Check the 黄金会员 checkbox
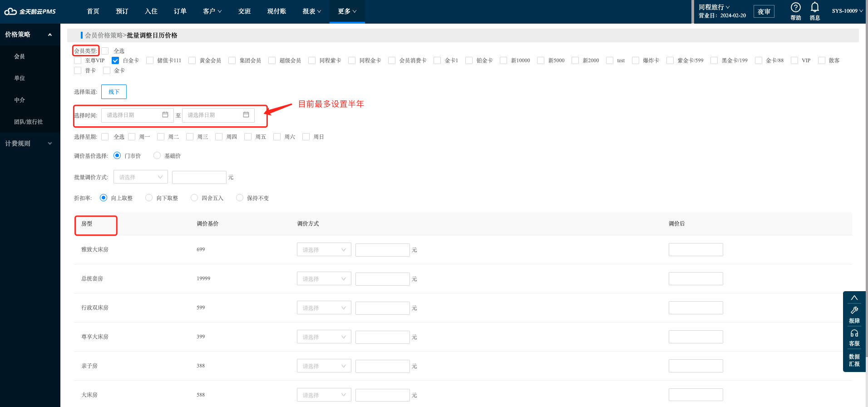The height and width of the screenshot is (407, 868). [x=192, y=60]
